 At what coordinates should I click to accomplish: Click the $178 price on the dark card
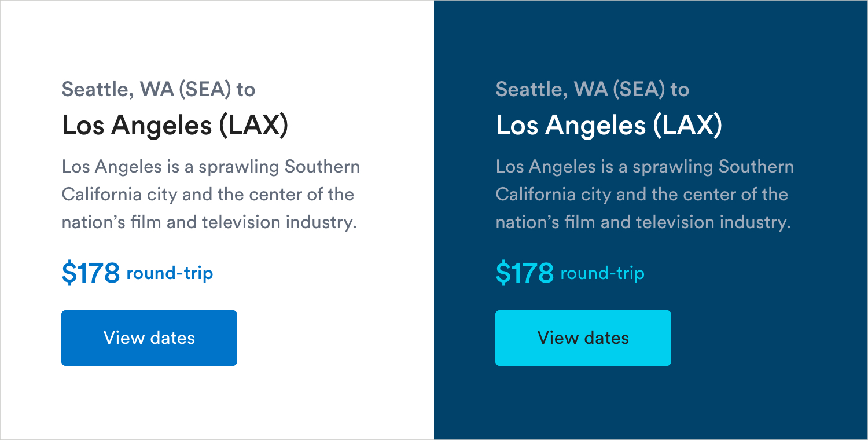tap(525, 273)
